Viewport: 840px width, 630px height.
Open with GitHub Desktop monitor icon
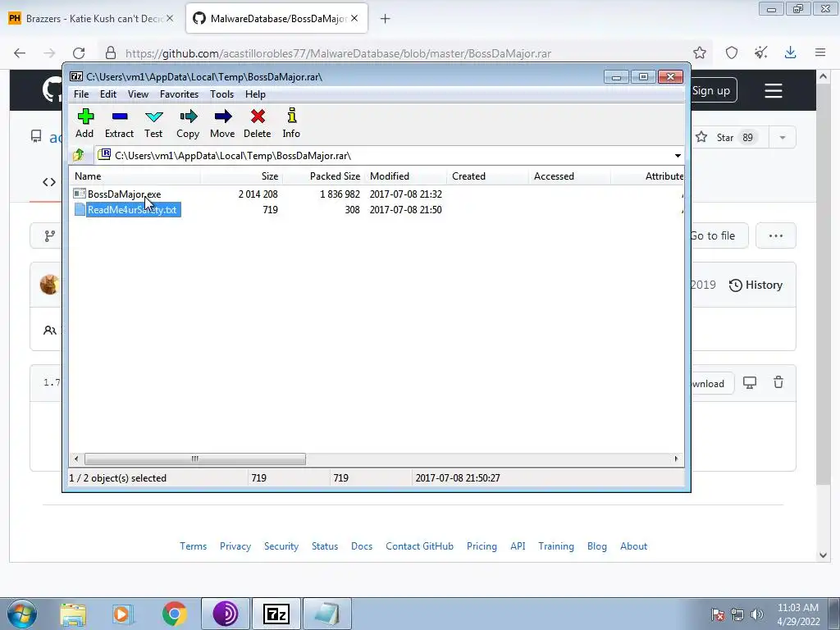[750, 382]
